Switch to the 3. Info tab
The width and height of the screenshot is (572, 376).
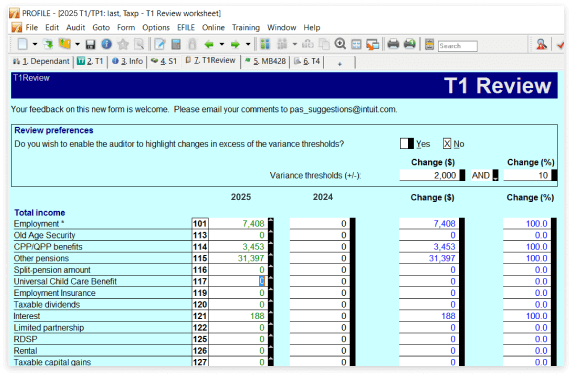click(x=127, y=61)
